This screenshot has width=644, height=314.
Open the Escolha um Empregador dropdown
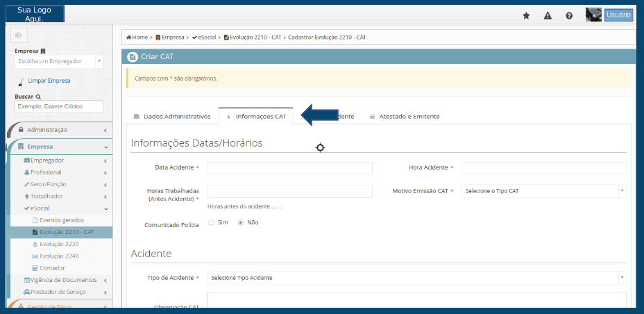click(59, 61)
